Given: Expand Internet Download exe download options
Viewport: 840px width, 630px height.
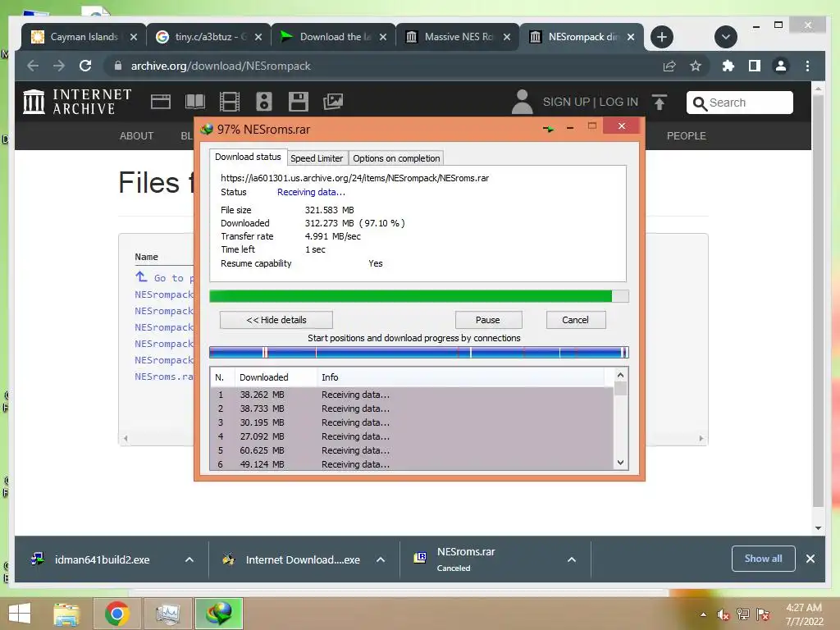Looking at the screenshot, I should pyautogui.click(x=381, y=559).
